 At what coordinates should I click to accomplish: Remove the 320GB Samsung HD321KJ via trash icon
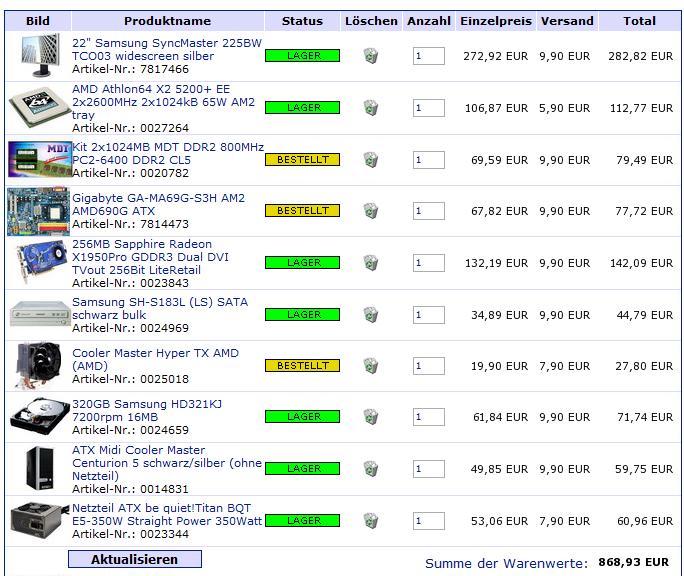click(371, 417)
